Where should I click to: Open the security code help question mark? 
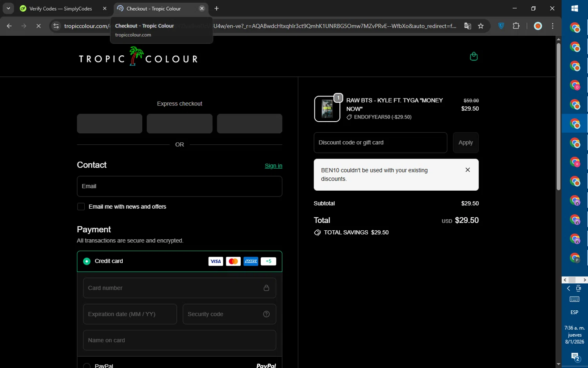267,314
